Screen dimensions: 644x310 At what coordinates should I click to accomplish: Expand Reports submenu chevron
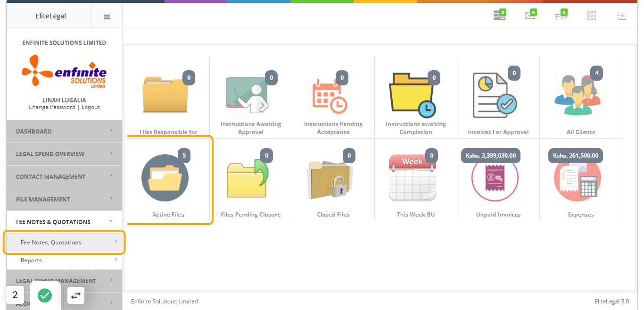coord(116,260)
